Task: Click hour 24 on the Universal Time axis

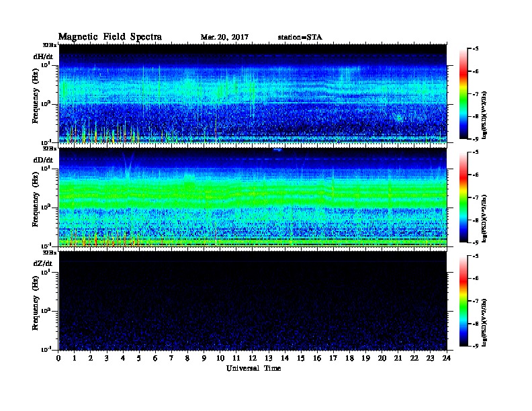Action: pos(447,358)
